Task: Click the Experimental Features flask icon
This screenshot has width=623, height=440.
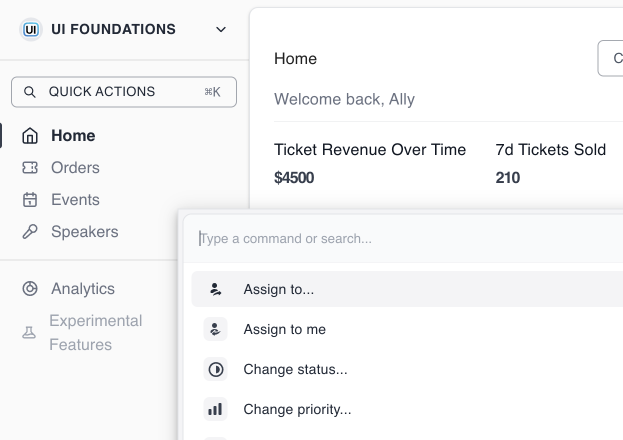Action: (x=29, y=333)
